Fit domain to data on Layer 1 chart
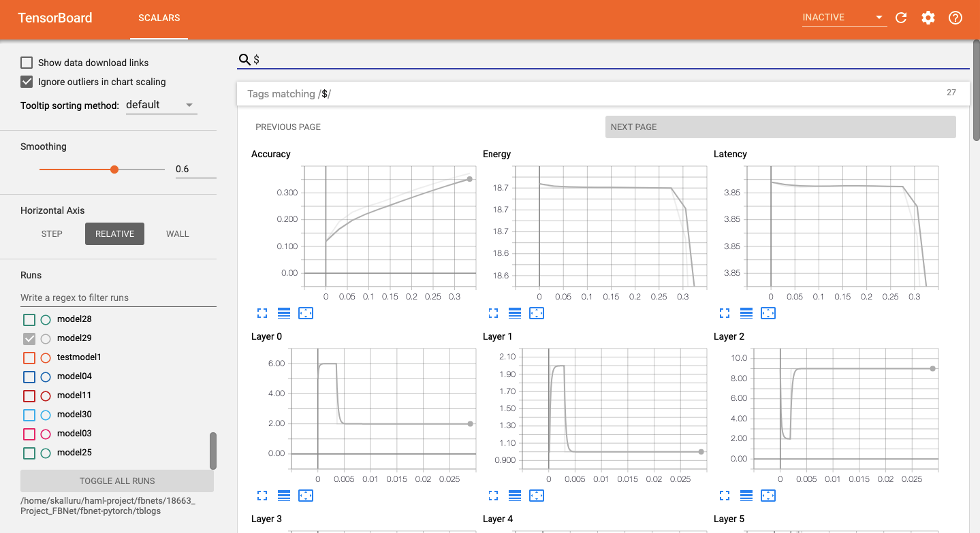This screenshot has height=533, width=980. coord(537,496)
